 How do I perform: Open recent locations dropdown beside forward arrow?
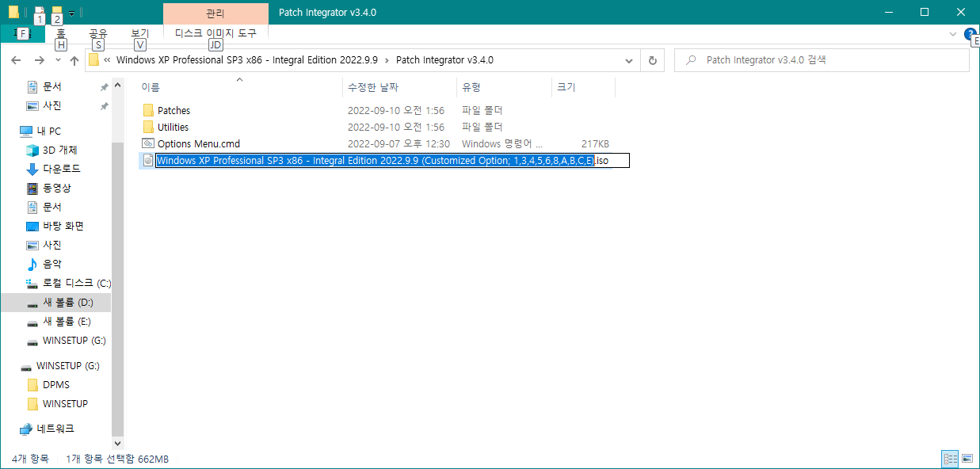coord(57,60)
